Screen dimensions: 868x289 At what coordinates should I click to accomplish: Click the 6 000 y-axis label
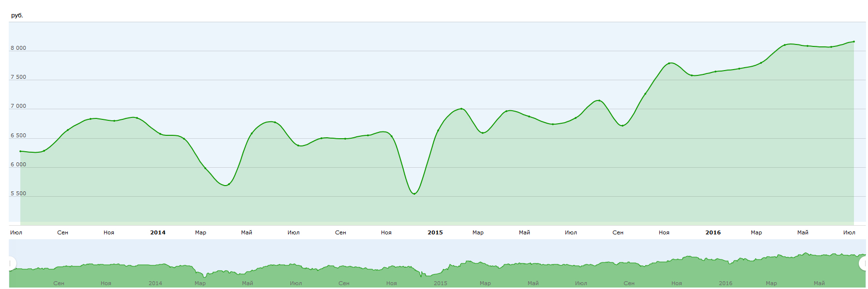(18, 165)
